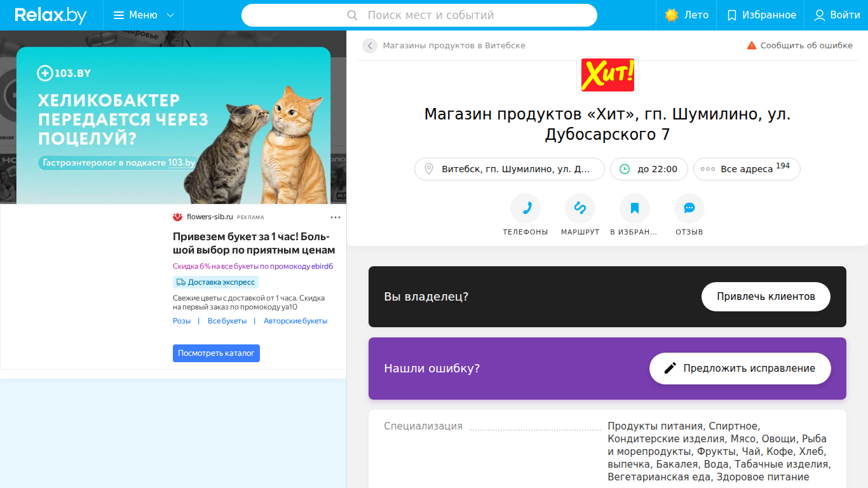
Task: Open the Авторские букеты ad link
Action: [295, 321]
